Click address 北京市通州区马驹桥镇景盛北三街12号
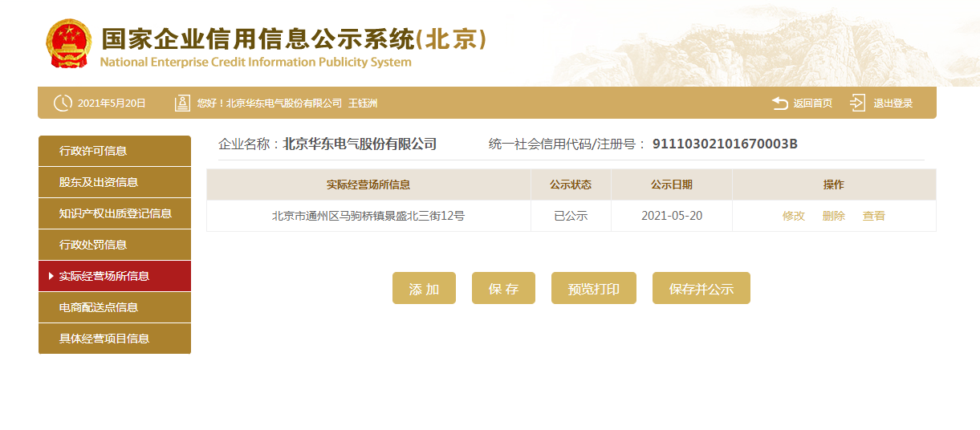The width and height of the screenshot is (980, 430). pyautogui.click(x=368, y=216)
